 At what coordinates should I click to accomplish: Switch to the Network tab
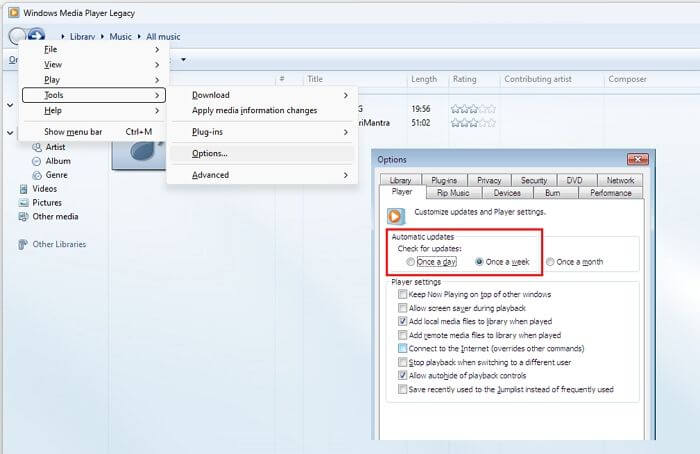620,180
